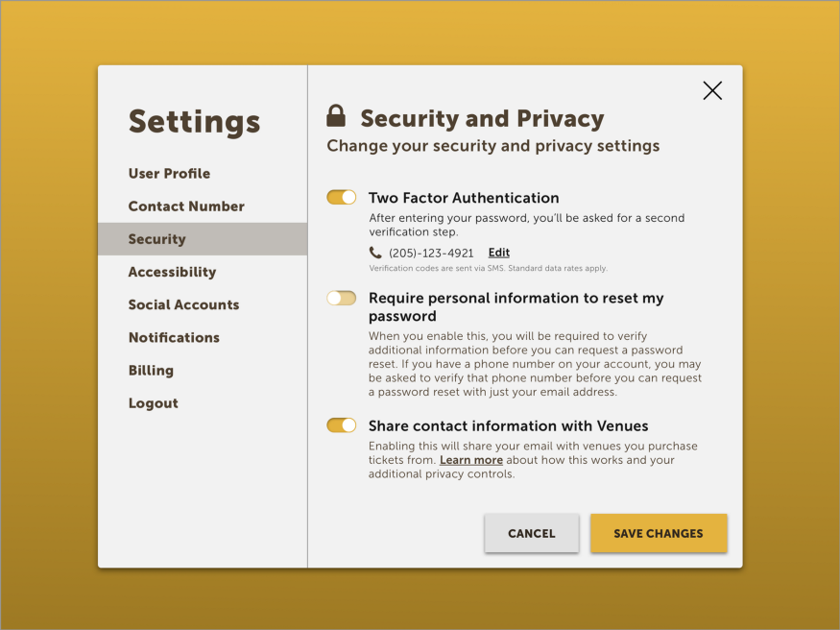This screenshot has width=840, height=630.
Task: Open the Learn more link
Action: (471, 460)
